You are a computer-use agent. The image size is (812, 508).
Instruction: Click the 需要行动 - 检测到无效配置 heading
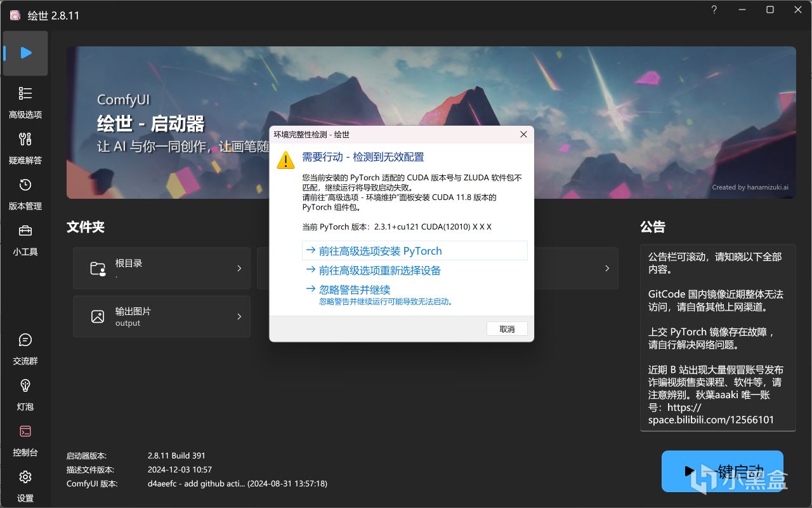tap(363, 157)
